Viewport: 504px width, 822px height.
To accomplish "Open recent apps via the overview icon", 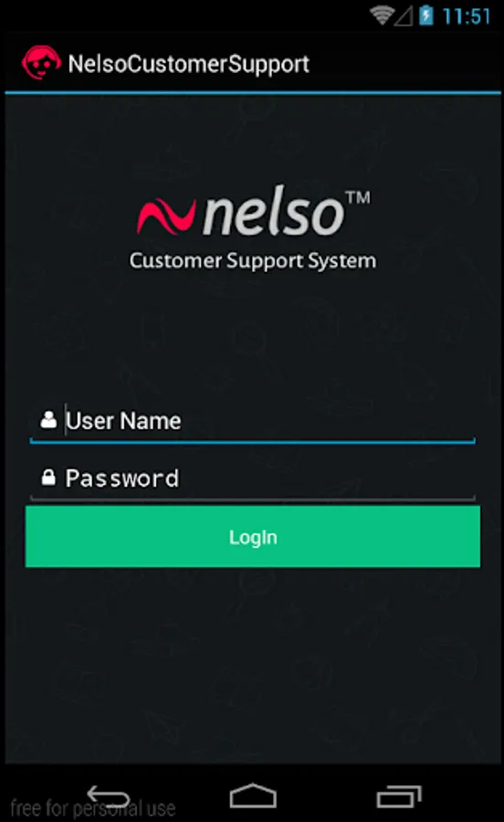I will click(399, 796).
